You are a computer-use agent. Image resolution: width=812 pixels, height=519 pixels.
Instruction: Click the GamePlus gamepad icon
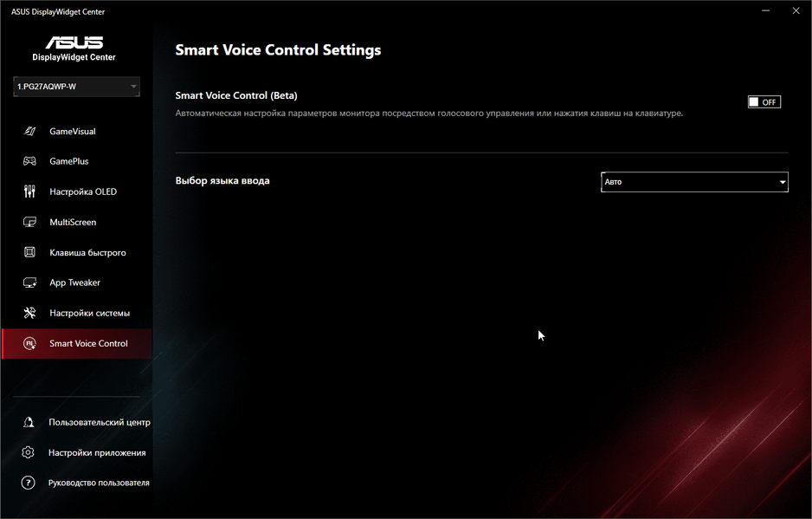point(29,161)
